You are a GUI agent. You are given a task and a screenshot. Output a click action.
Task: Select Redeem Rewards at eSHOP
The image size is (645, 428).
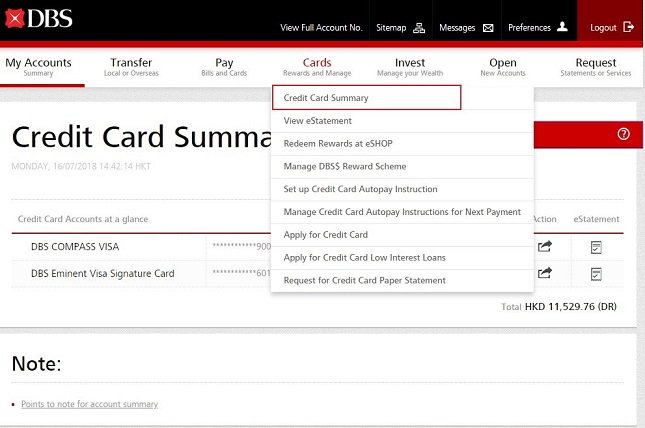[336, 144]
